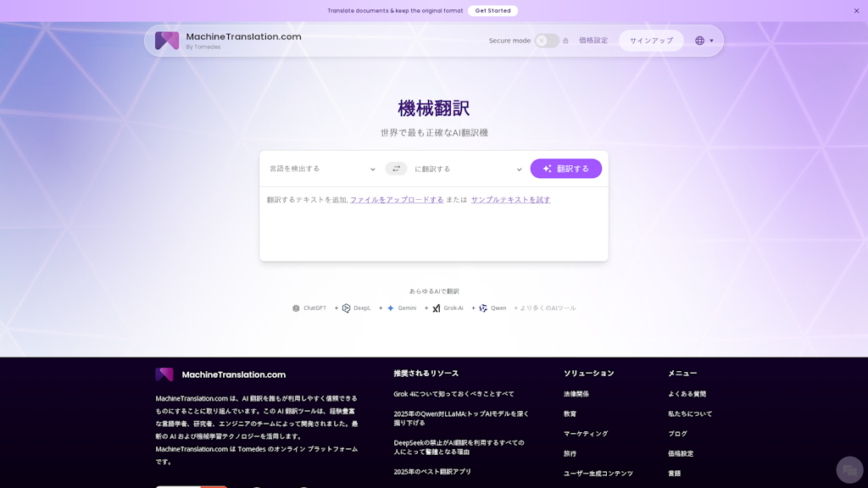Click the Qwen icon
Image resolution: width=868 pixels, height=488 pixels.
pos(482,308)
